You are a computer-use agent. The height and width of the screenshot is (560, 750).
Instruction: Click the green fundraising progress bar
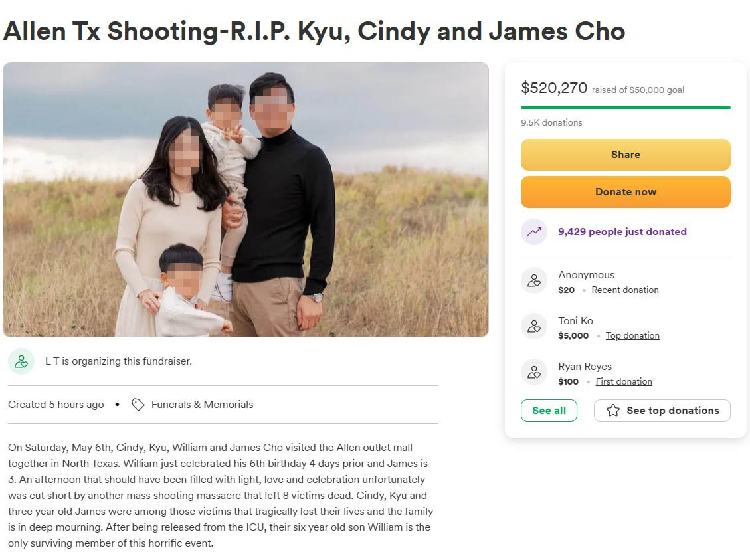pos(625,107)
